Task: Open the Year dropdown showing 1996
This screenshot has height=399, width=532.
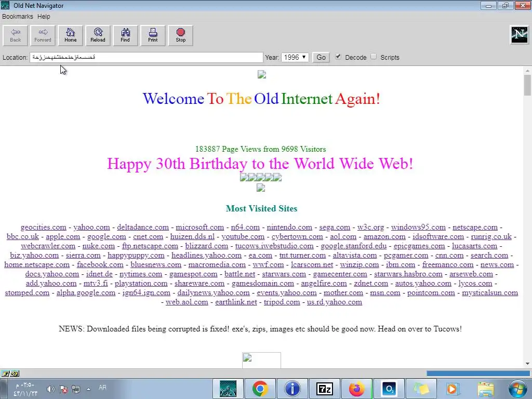Action: click(x=295, y=57)
